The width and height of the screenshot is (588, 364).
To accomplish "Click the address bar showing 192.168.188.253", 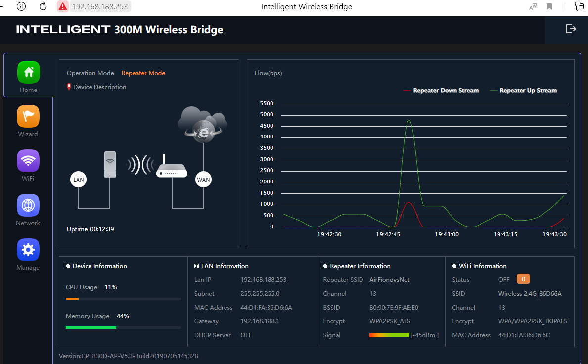I will point(100,6).
